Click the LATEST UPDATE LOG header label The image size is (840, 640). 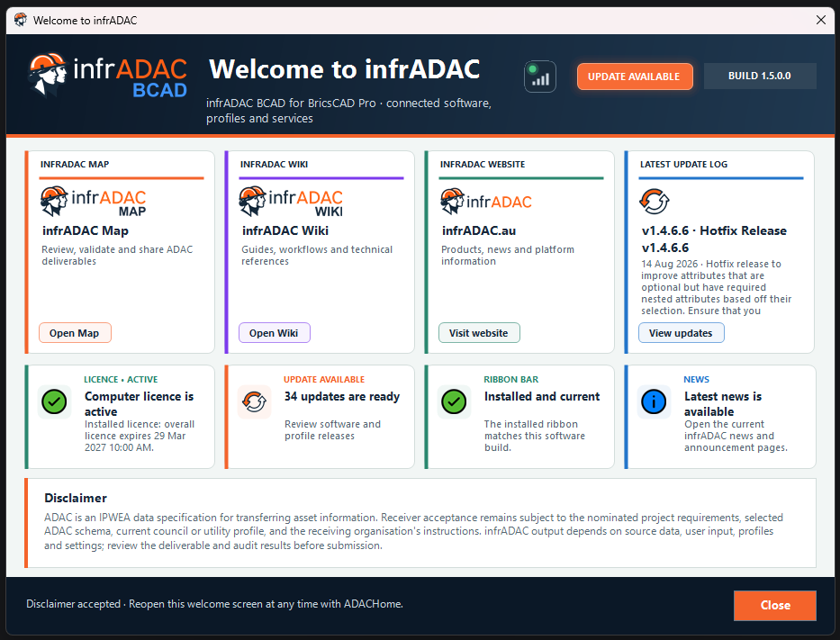click(683, 165)
